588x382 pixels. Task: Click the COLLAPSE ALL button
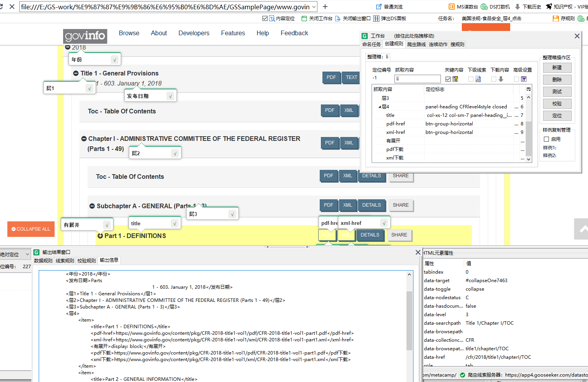coord(31,229)
